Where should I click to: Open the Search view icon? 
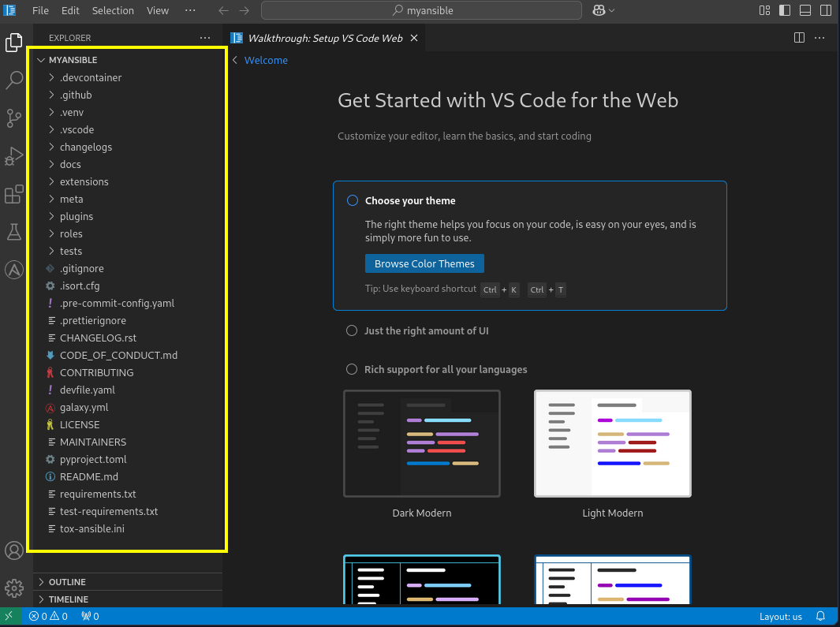tap(14, 80)
